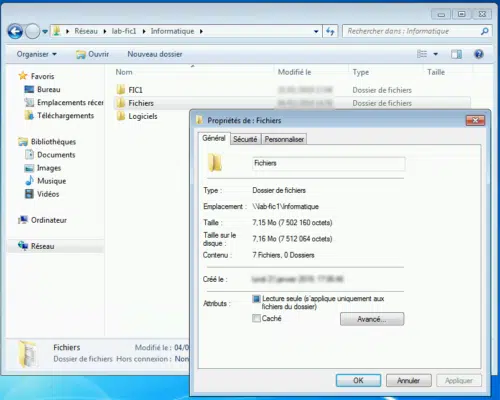Click the folder name field containing Fichiers
The height and width of the screenshot is (400, 500).
coord(329,163)
